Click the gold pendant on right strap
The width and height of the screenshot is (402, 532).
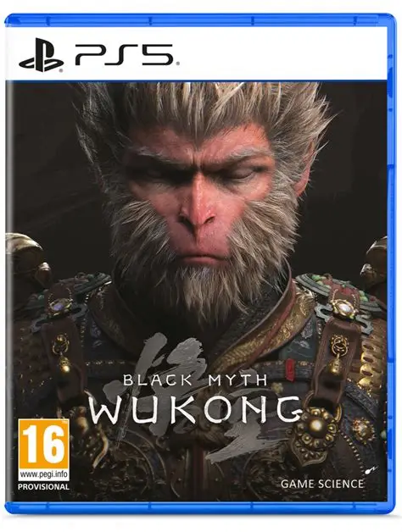(x=337, y=355)
